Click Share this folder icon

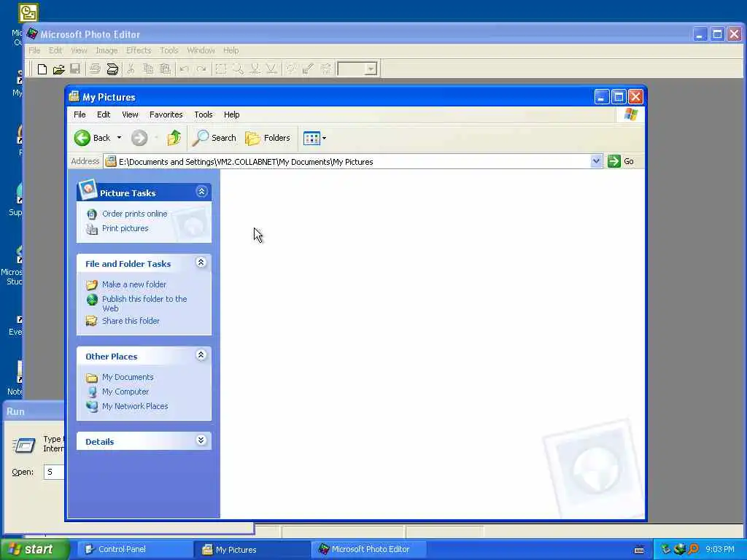(91, 321)
